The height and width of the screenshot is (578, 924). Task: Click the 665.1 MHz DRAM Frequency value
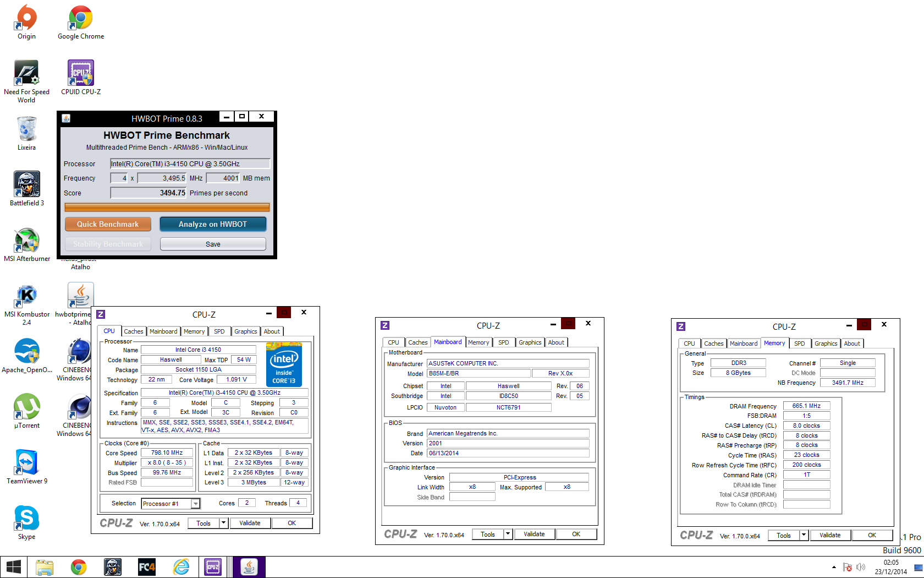point(806,406)
